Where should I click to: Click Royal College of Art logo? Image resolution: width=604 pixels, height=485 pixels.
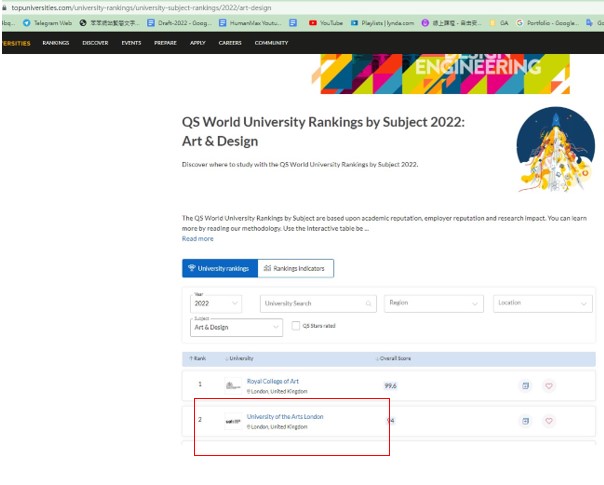coord(233,386)
